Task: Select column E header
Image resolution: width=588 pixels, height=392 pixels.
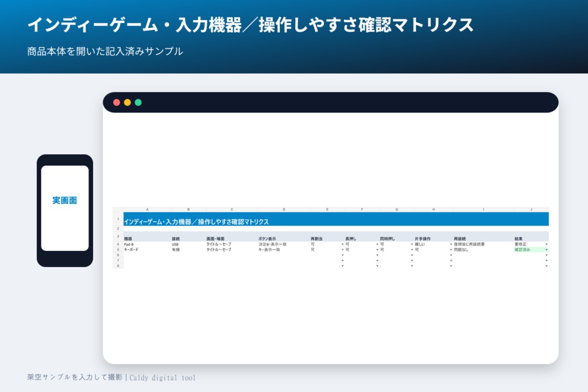Action: 327,209
